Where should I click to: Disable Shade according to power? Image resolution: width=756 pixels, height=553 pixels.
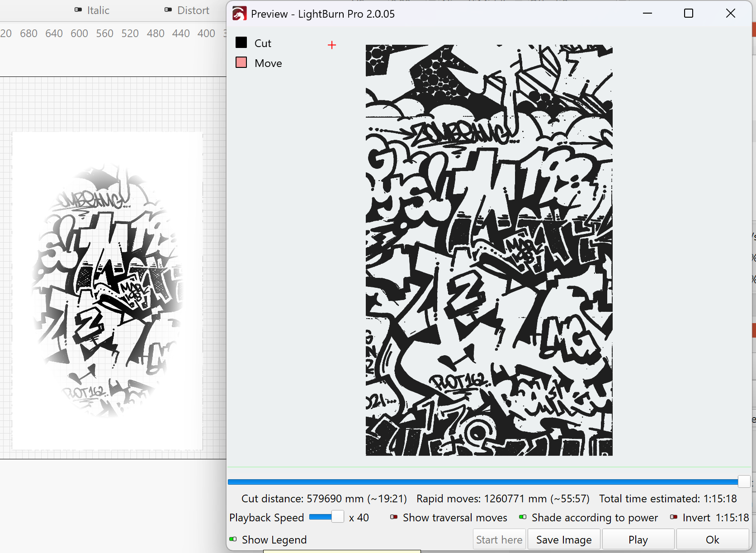[523, 517]
